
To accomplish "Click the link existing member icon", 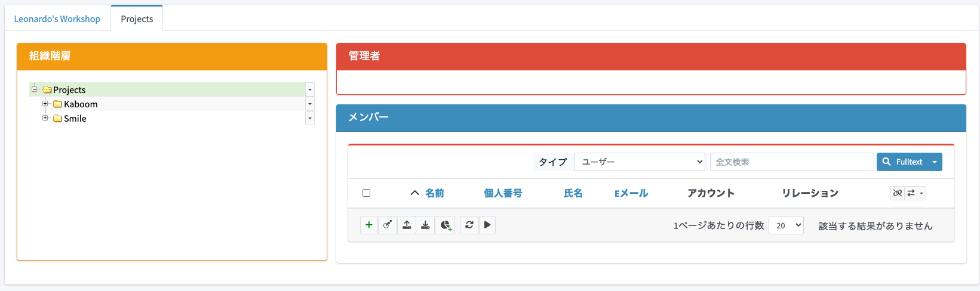I will tap(388, 225).
